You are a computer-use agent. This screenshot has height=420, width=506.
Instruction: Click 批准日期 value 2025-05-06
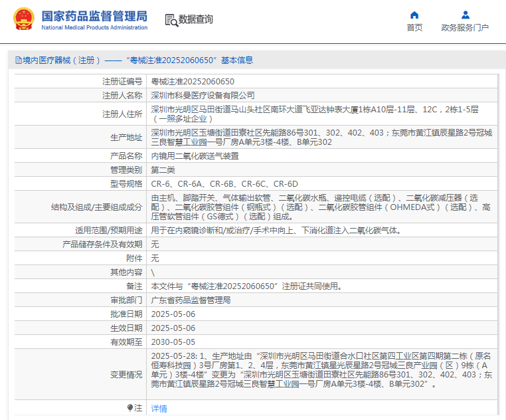tap(173, 314)
